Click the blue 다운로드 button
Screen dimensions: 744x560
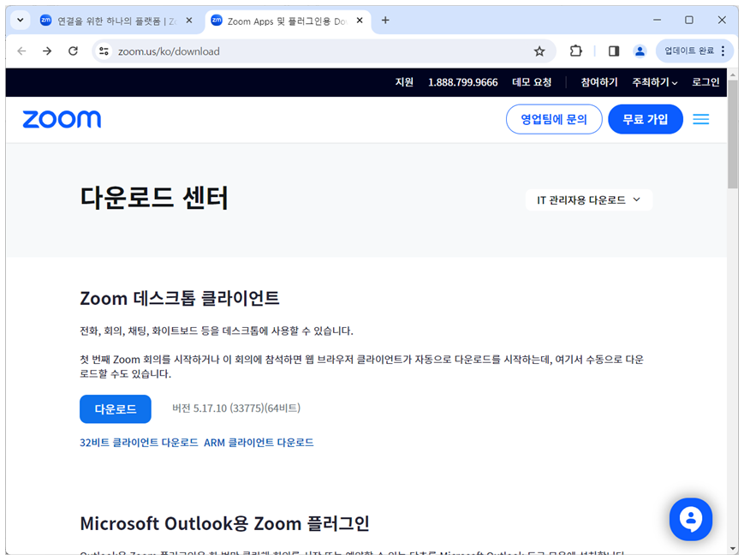[x=116, y=408]
